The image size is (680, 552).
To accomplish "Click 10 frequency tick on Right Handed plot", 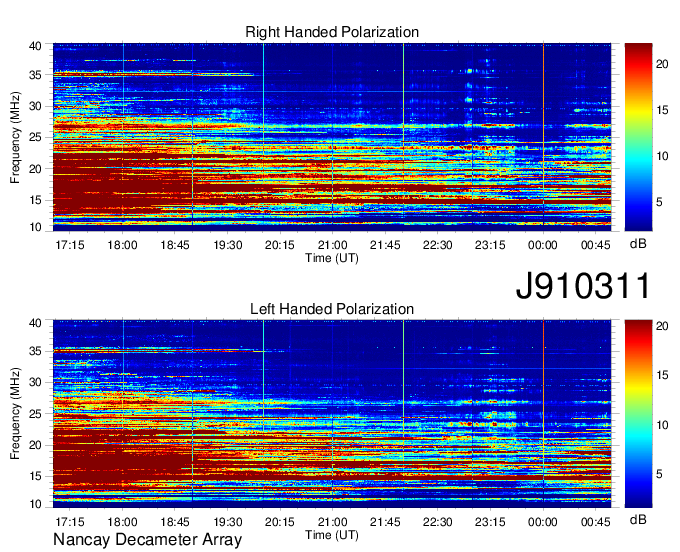I will 36,227.
